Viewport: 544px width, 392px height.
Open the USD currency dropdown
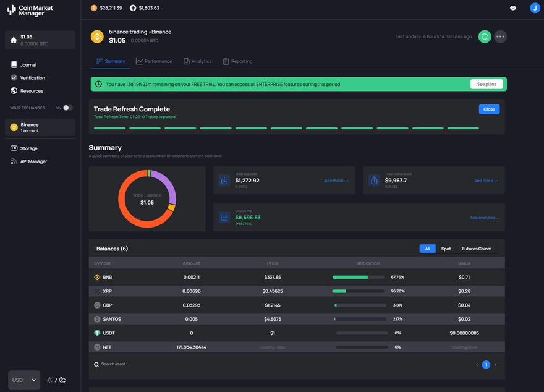click(x=23, y=379)
